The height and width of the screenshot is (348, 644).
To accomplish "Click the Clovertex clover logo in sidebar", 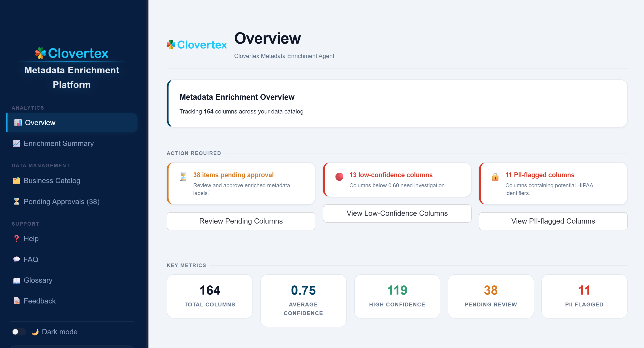I will pos(72,53).
